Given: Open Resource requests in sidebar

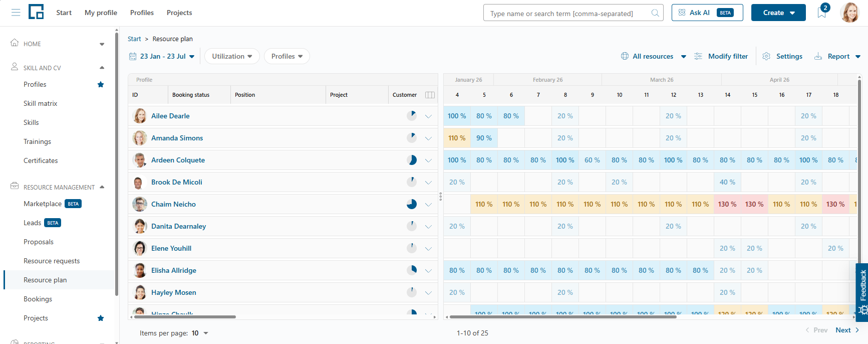Looking at the screenshot, I should pyautogui.click(x=52, y=261).
